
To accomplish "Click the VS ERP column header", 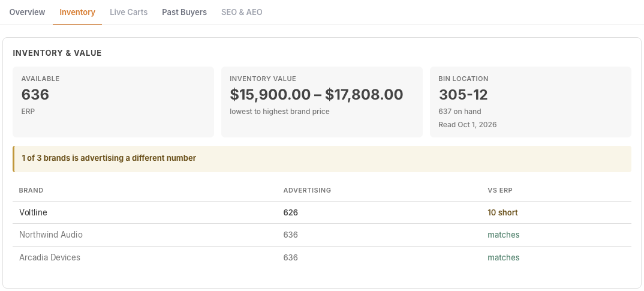I will tap(500, 190).
